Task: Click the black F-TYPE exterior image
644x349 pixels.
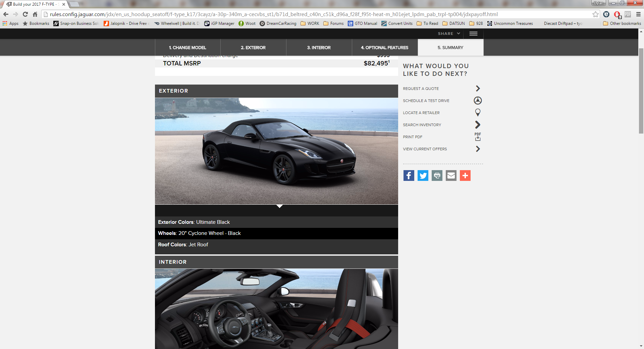Action: click(276, 151)
